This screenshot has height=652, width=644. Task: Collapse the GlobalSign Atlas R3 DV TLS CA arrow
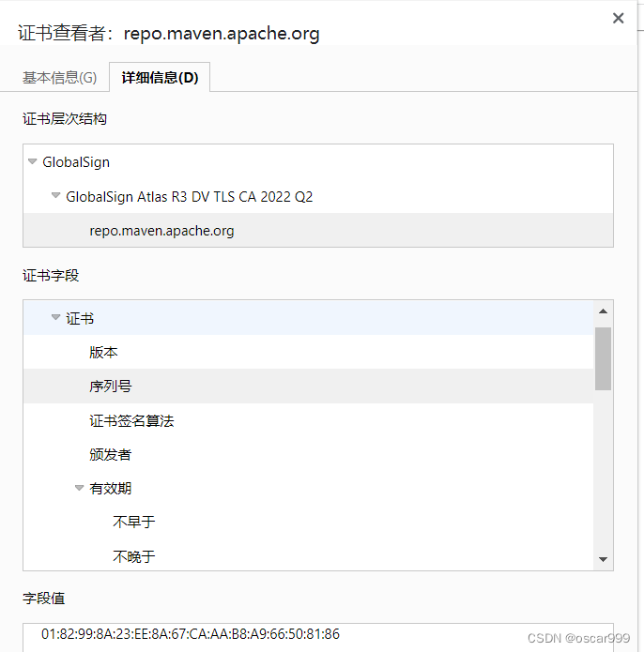coord(55,195)
